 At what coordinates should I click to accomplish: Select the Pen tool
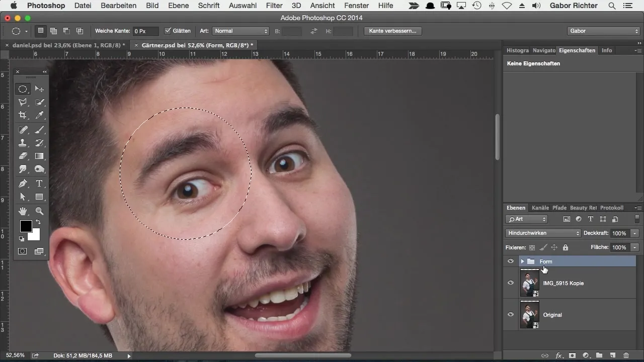click(x=23, y=184)
